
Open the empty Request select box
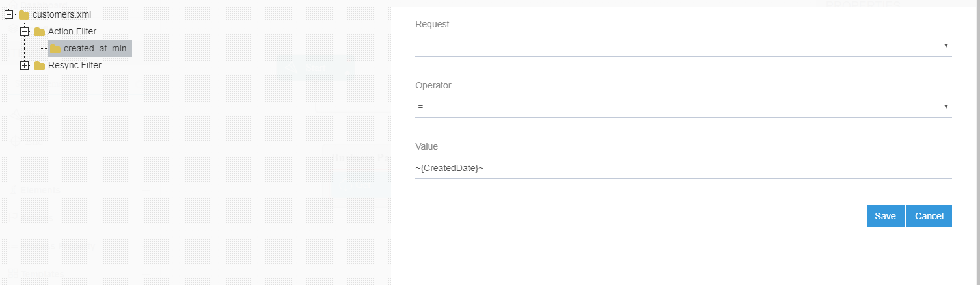(677, 46)
